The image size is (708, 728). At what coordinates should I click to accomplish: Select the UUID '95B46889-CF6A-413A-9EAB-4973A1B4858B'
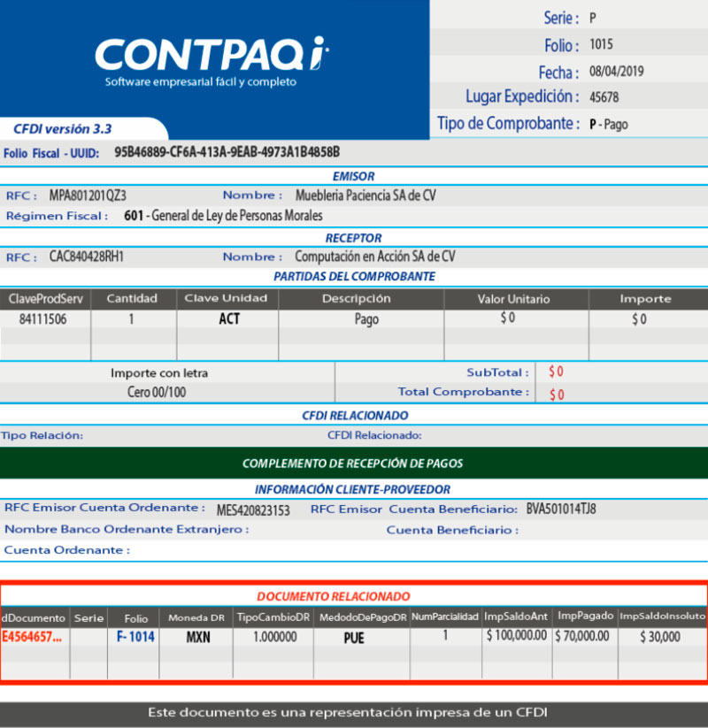(x=227, y=152)
